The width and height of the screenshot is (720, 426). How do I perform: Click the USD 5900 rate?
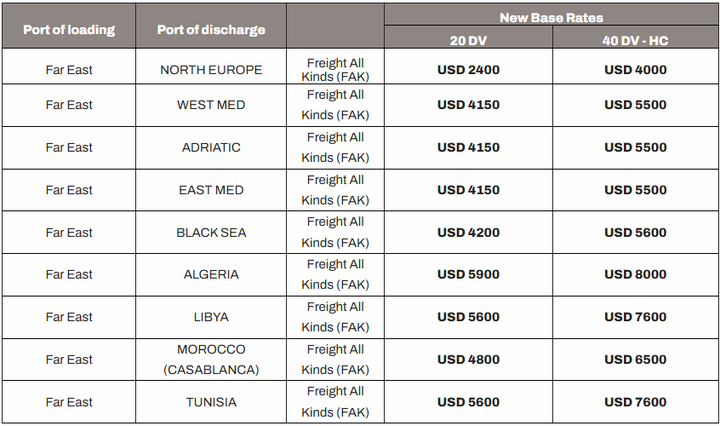pos(468,274)
